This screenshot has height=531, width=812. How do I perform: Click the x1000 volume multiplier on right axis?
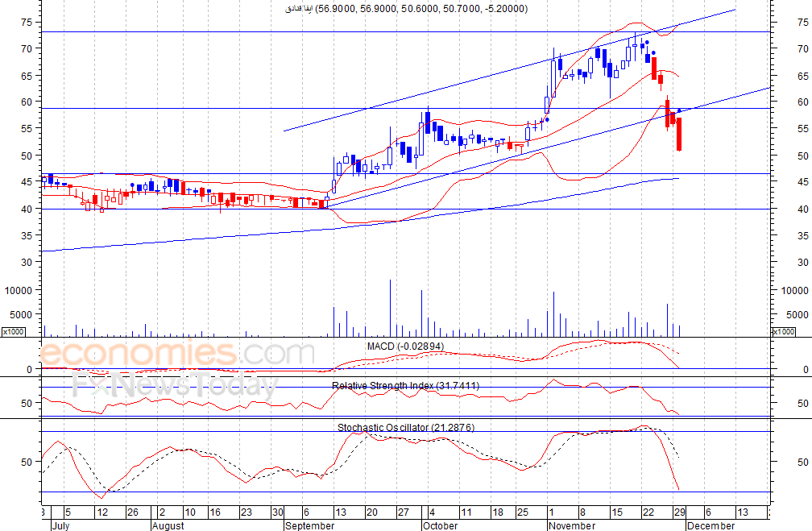click(783, 331)
